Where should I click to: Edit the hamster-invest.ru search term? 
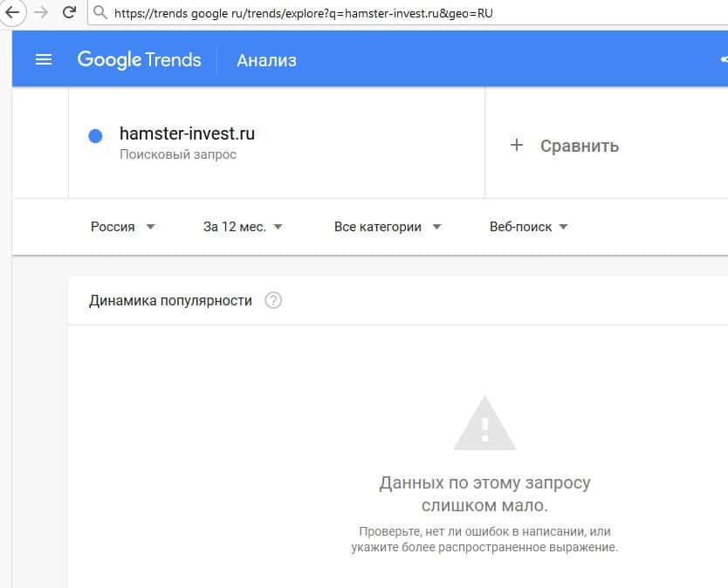pos(187,134)
